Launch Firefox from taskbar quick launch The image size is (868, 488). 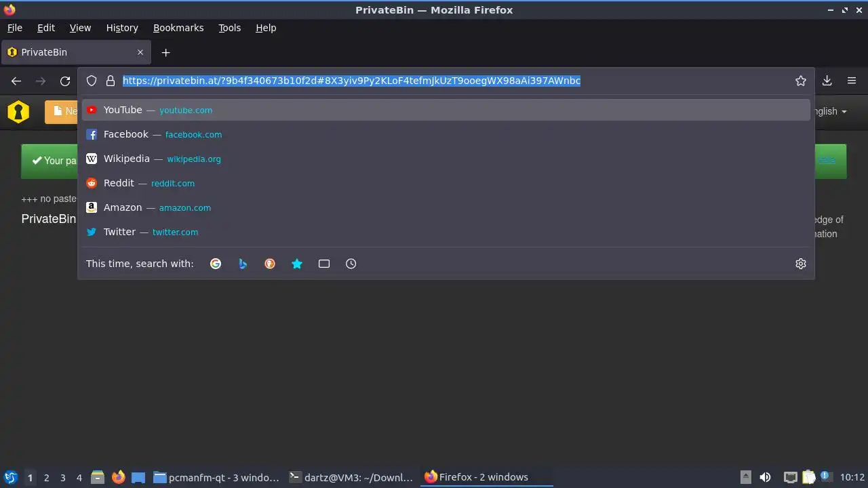click(118, 477)
